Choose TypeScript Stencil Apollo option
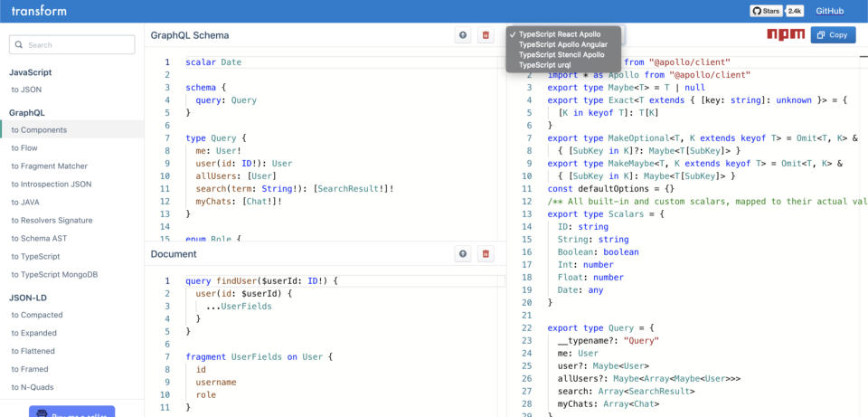The width and height of the screenshot is (868, 417). [x=561, y=55]
